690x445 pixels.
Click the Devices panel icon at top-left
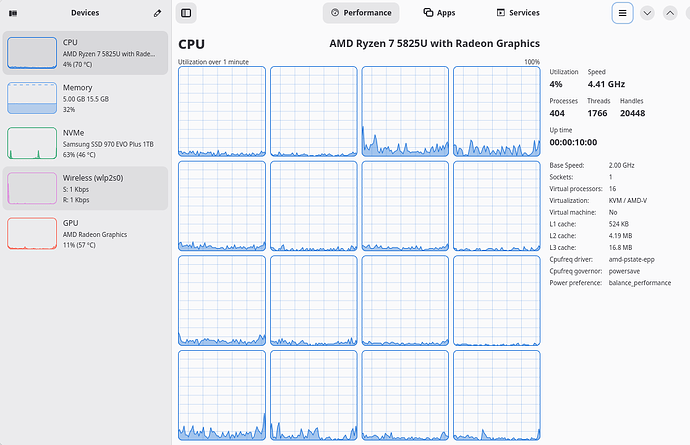[x=13, y=13]
